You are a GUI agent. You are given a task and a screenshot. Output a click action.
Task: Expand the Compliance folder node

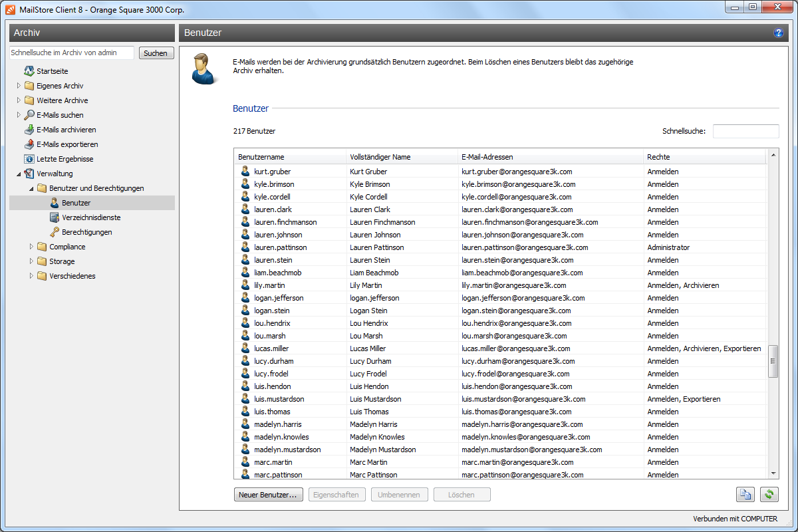tap(31, 247)
